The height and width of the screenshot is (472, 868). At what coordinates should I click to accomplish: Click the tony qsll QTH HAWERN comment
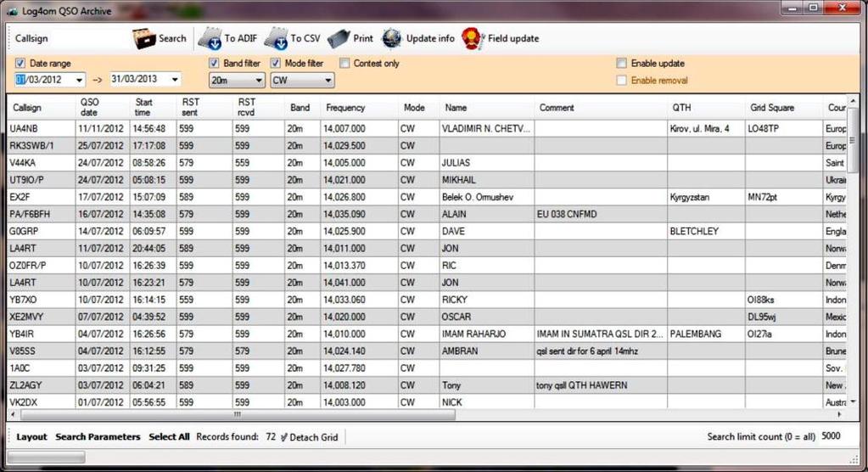click(x=602, y=385)
